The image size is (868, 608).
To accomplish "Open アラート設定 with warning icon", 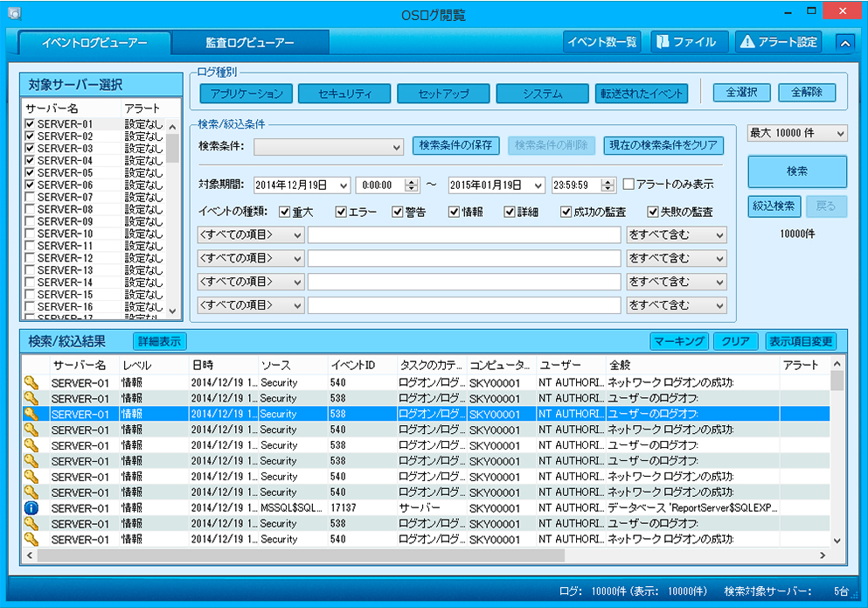I will click(x=778, y=42).
